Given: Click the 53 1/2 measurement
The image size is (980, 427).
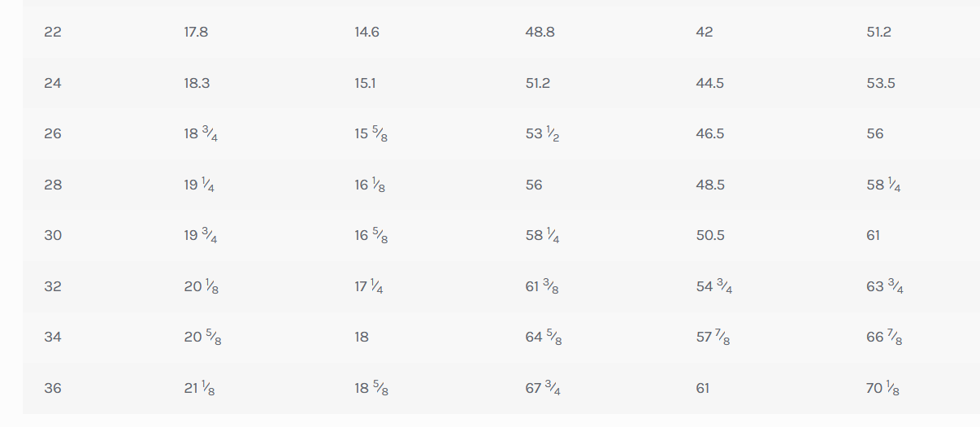Looking at the screenshot, I should [542, 134].
